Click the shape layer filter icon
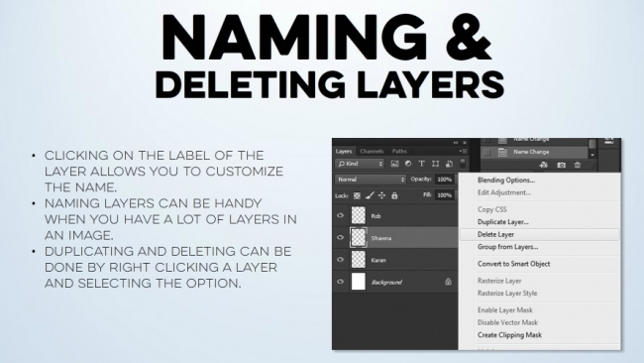The image size is (644, 363). 435,164
